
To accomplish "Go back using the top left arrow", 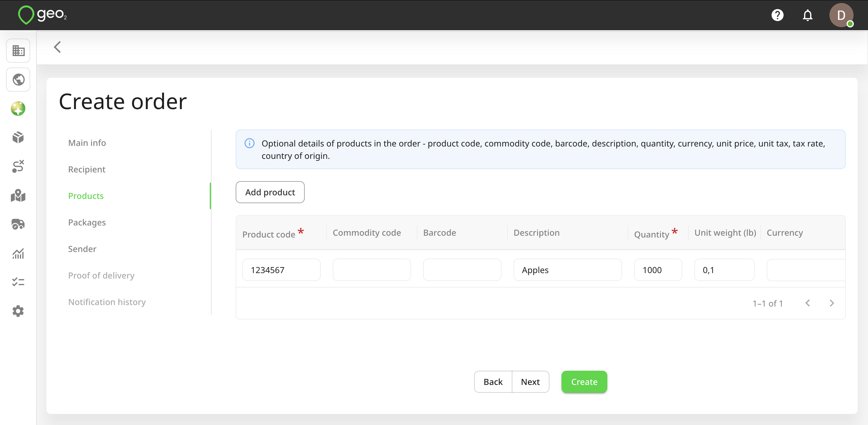I will pos(58,47).
